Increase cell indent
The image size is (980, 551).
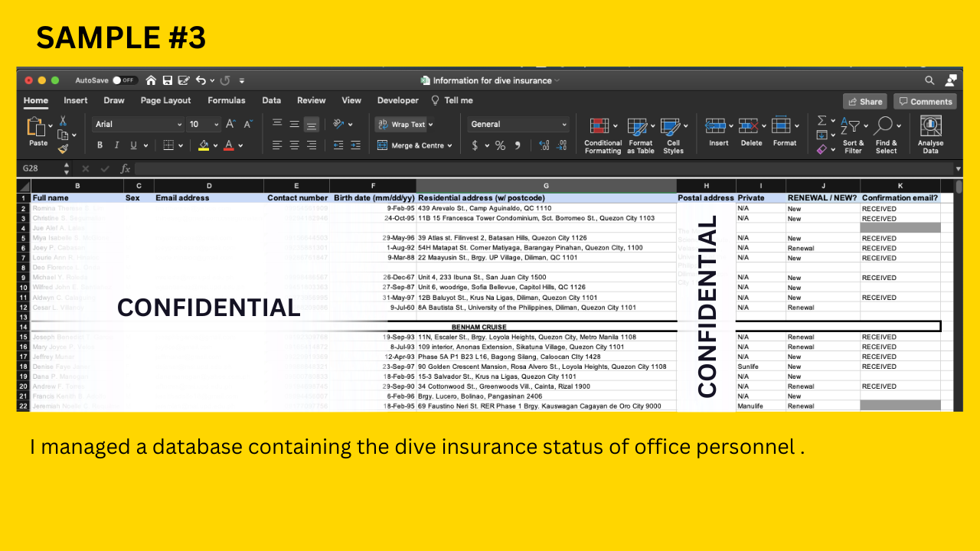(x=356, y=145)
